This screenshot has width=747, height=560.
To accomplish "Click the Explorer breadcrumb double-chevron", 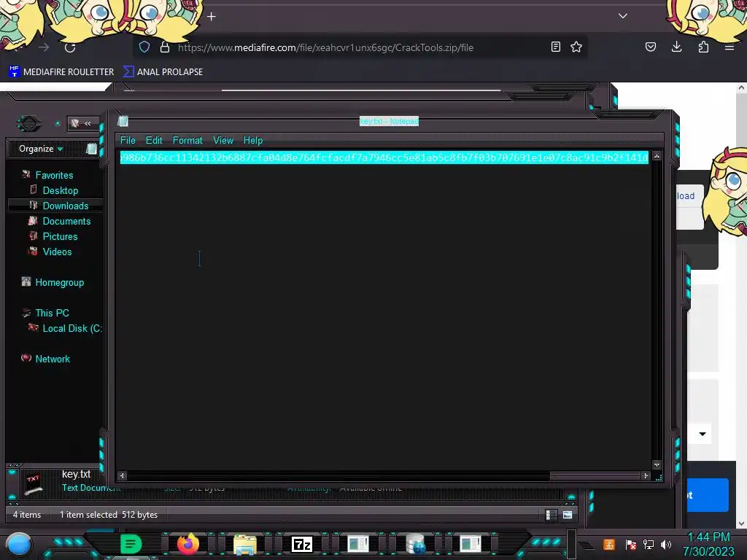I will [88, 124].
